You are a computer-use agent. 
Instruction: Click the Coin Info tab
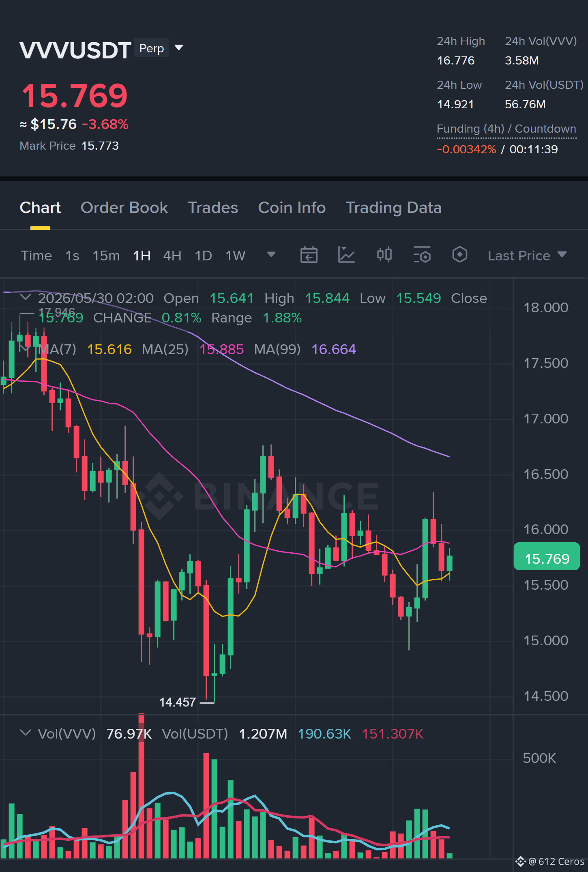(x=292, y=208)
